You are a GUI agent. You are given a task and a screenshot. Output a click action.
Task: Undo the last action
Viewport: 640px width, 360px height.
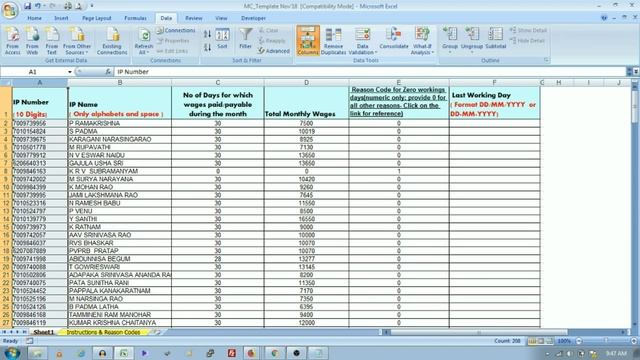[x=38, y=6]
